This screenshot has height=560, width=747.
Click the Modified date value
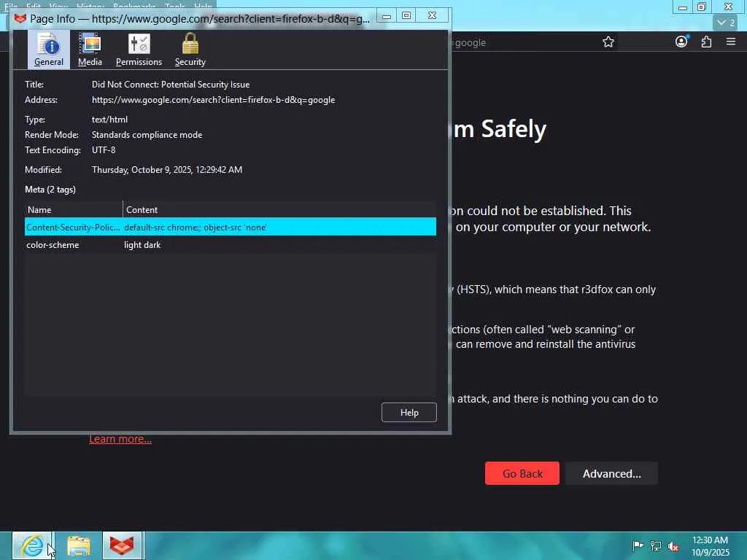tap(167, 169)
